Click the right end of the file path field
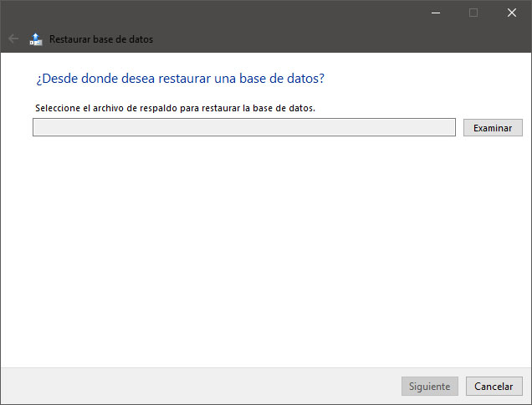Viewport: 532px width, 405px height. (x=449, y=127)
